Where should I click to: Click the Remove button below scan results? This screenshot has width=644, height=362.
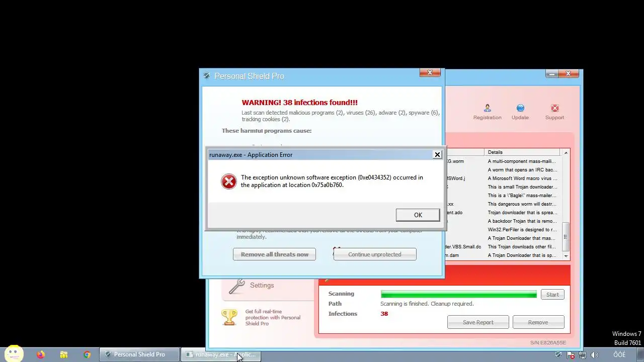538,322
